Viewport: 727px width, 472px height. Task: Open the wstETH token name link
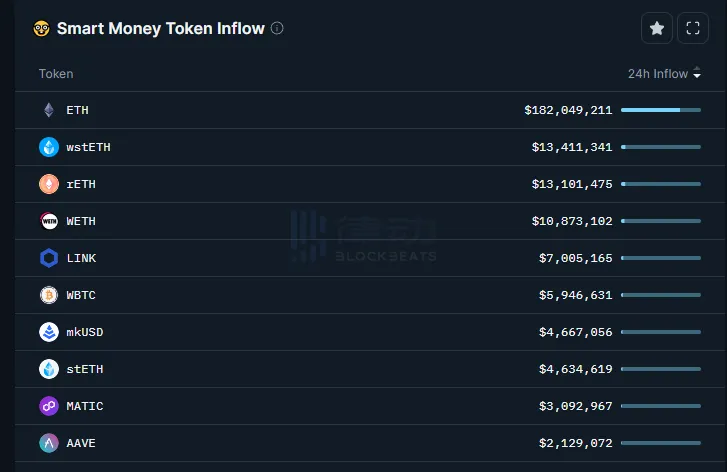point(88,147)
